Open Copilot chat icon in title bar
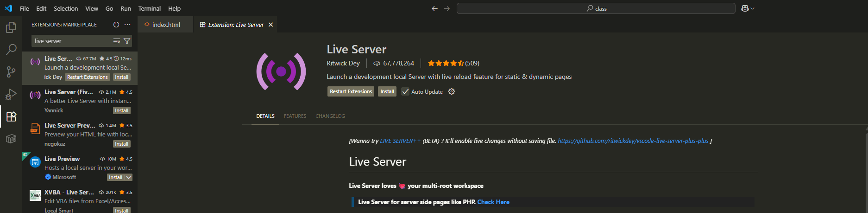Viewport: 868px width, 213px height. pos(745,8)
